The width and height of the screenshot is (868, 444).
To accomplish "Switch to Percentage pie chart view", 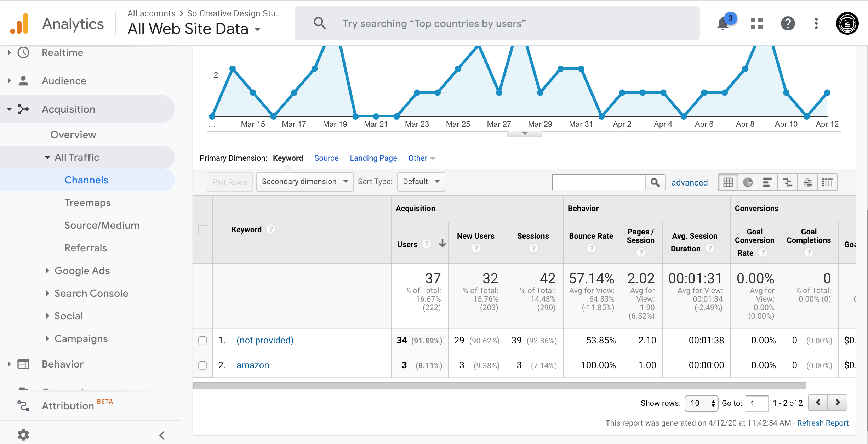I will pyautogui.click(x=748, y=182).
